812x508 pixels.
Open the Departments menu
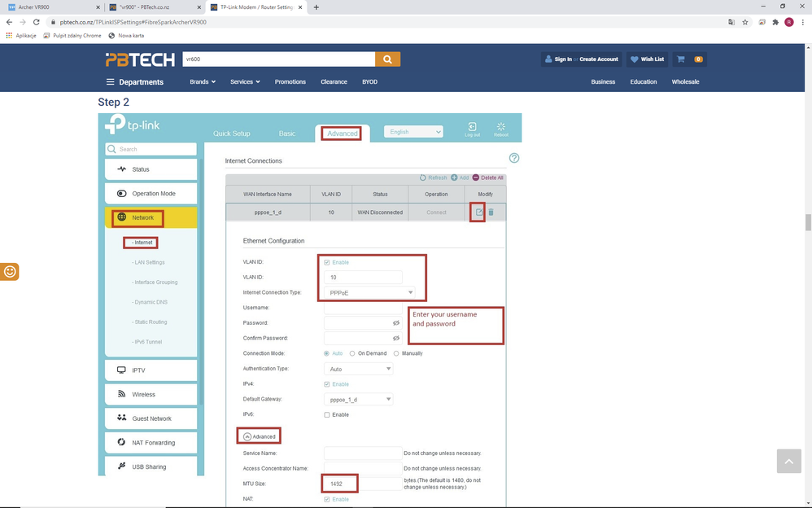pos(134,82)
